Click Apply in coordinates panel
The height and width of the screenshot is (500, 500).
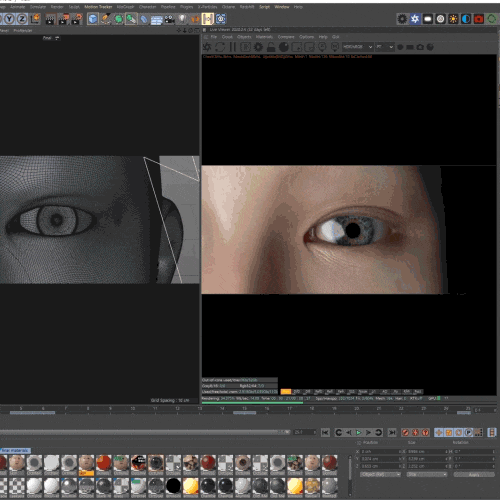tap(474, 474)
